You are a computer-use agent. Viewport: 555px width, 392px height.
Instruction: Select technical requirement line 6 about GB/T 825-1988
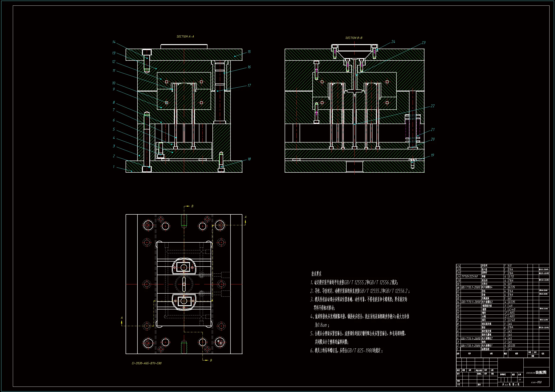coord(346,350)
